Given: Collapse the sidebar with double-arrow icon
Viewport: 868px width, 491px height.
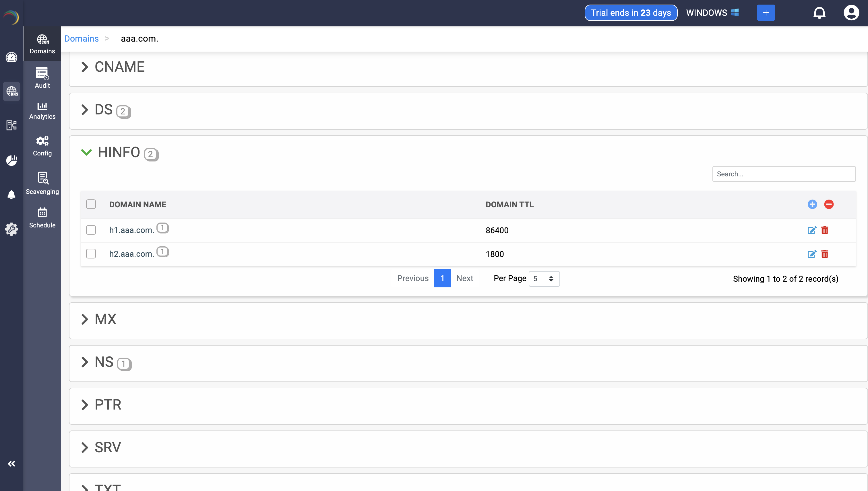Looking at the screenshot, I should pyautogui.click(x=11, y=464).
